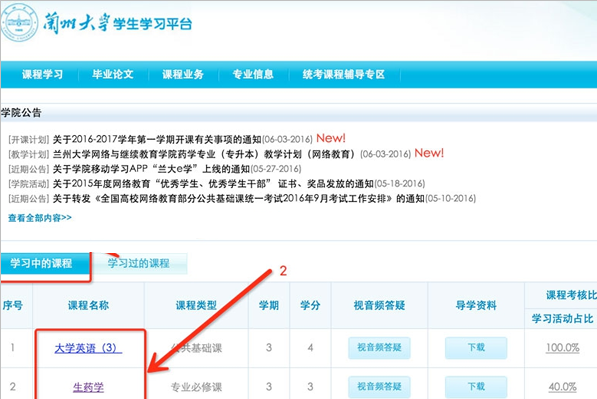
Task: Open notice about 优秀学生证书奖品发放
Action: point(213,184)
